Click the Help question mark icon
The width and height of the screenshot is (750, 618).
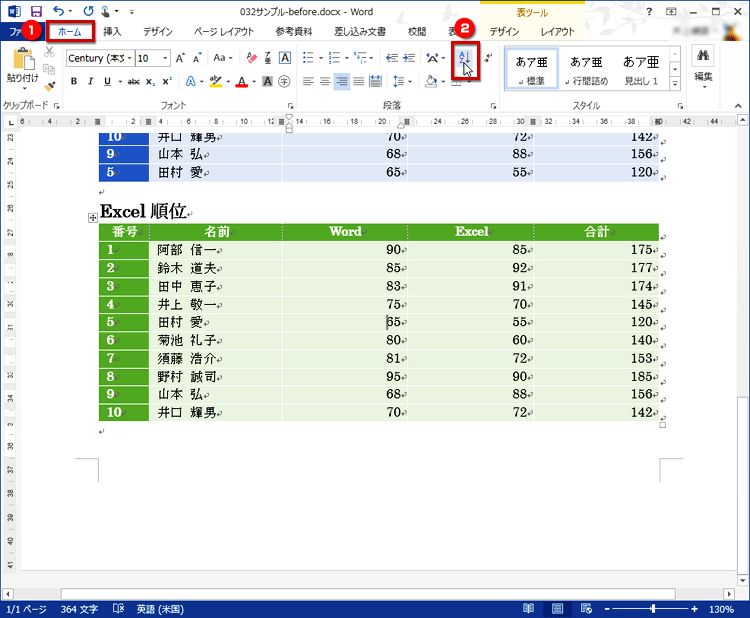[649, 11]
